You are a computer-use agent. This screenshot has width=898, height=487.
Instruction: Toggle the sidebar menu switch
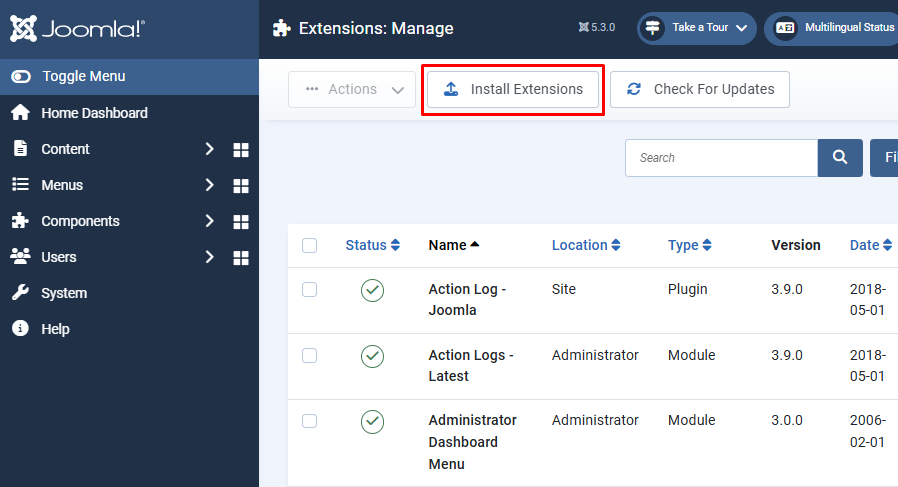(x=21, y=77)
